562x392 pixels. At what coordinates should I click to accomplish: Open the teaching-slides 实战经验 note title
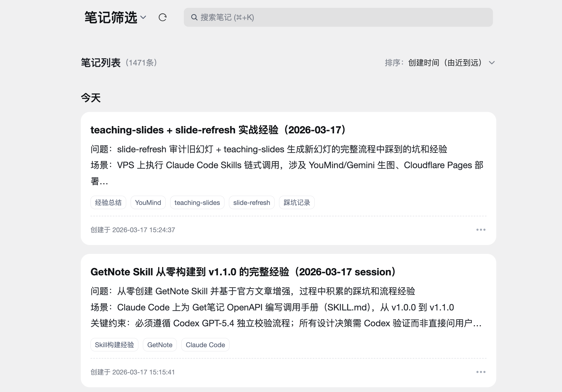point(219,130)
